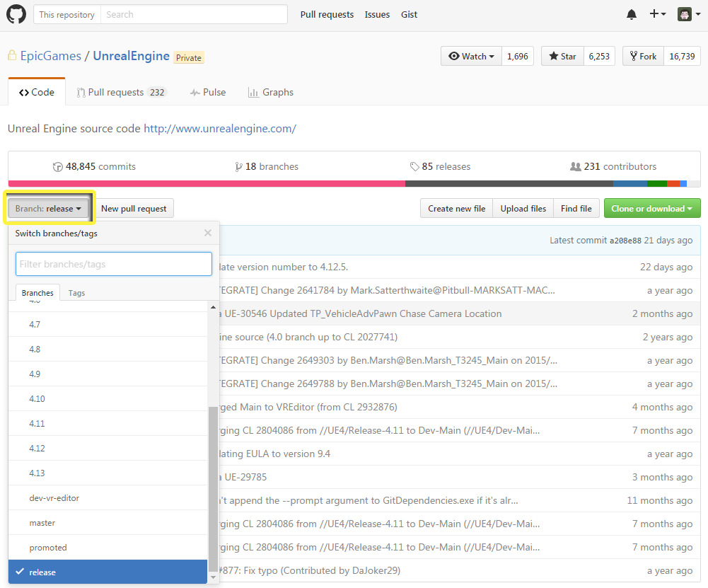
Task: Open the unrealengine.com link
Action: (x=219, y=129)
